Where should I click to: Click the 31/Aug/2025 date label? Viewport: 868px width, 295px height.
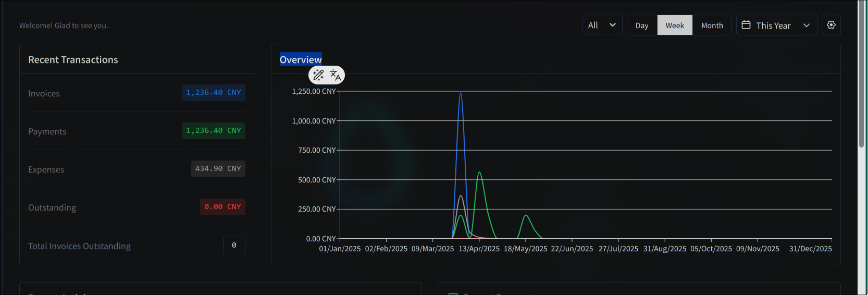tap(664, 249)
